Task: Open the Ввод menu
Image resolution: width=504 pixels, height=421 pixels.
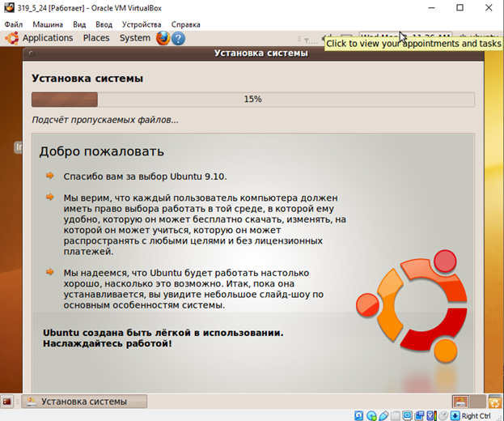Action: click(x=104, y=24)
